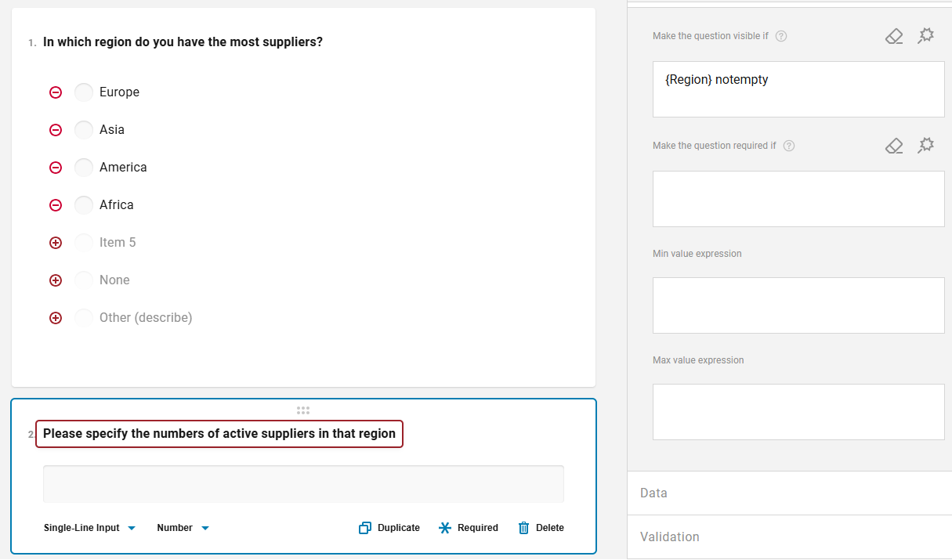Open the Single-Line Input type dropdown

(89, 528)
